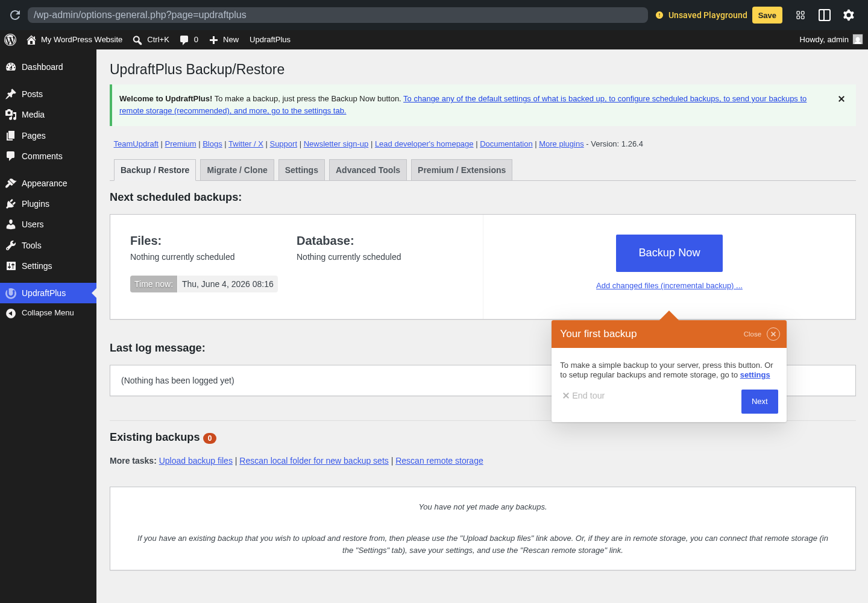Click My WordPress Website site name
The image size is (868, 603).
pos(82,40)
